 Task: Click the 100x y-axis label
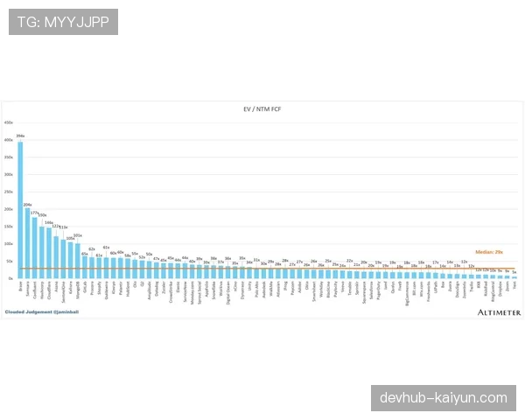tap(9, 244)
